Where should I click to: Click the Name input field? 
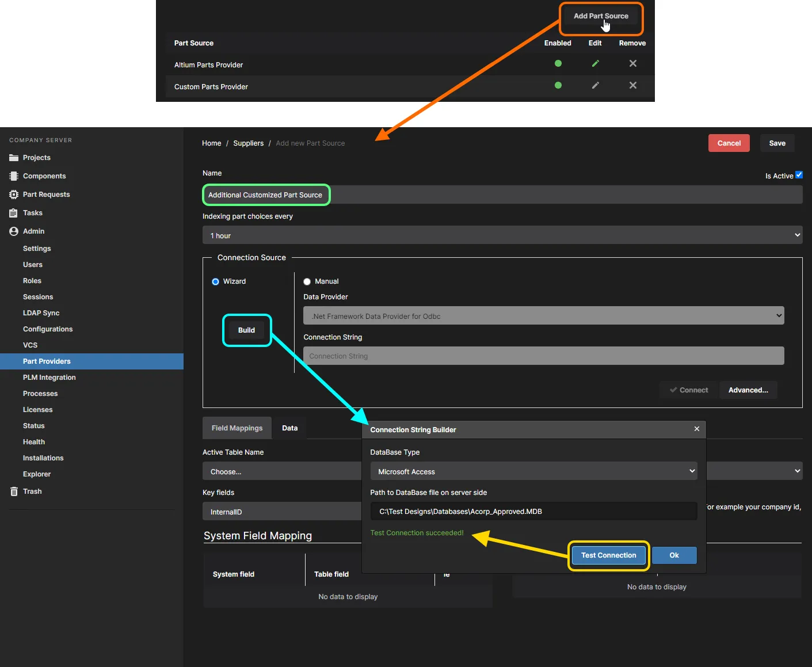tap(502, 195)
